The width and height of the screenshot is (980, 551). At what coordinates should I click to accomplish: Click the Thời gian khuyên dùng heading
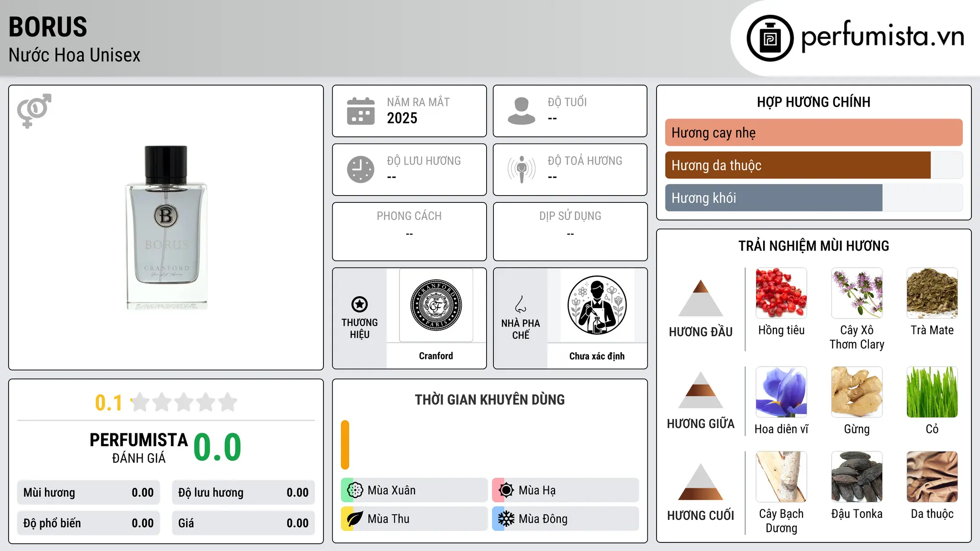[490, 399]
